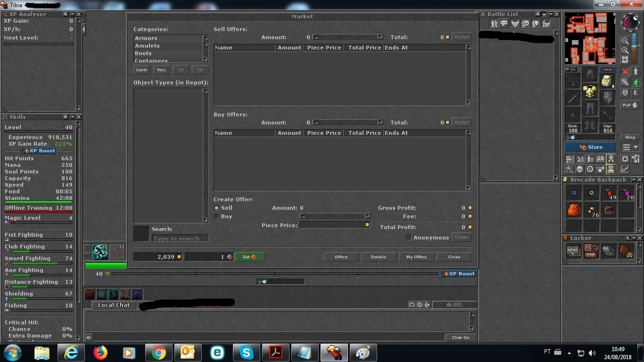
Task: Open My Offers in the Market
Action: [x=416, y=257]
